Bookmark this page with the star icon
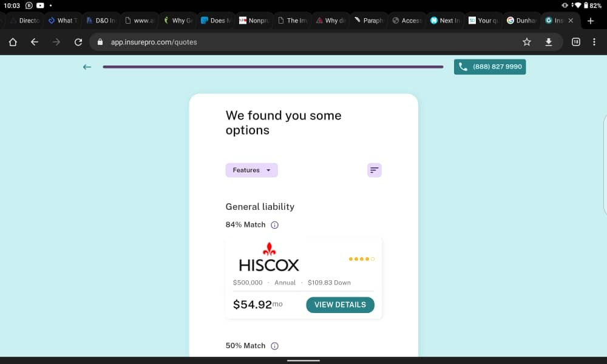 coord(526,42)
